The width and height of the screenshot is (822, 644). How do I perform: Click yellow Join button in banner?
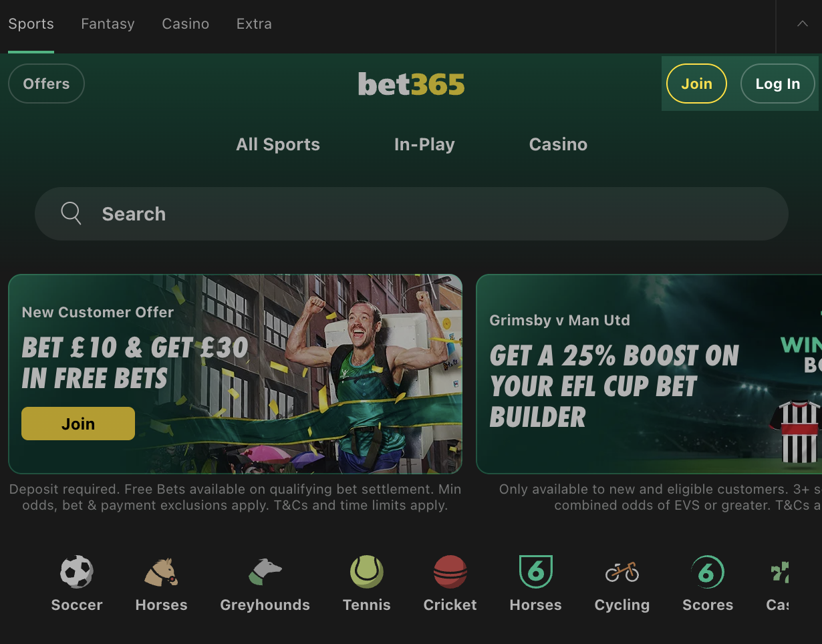(78, 424)
